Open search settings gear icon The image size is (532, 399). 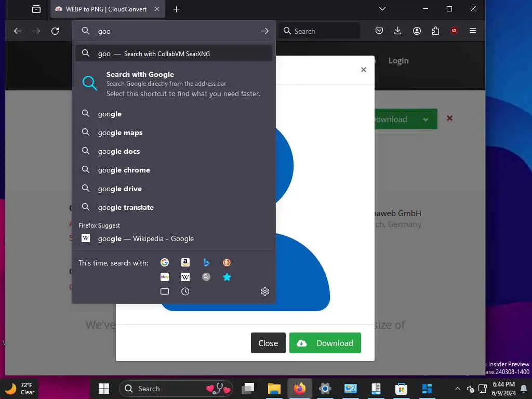pos(264,291)
